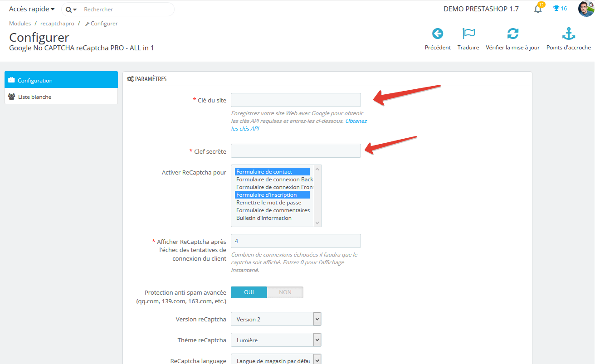The image size is (595, 364).
Task: Open the user avatar profile menu
Action: coord(586,9)
